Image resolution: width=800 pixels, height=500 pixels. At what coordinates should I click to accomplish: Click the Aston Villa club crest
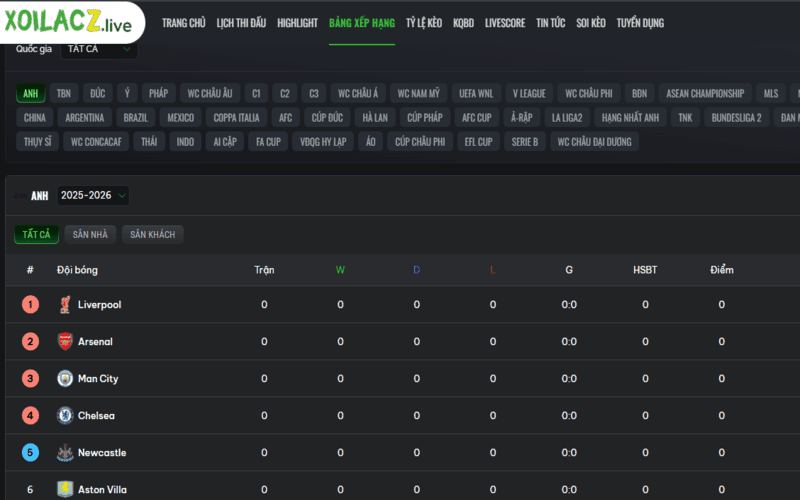tap(65, 489)
